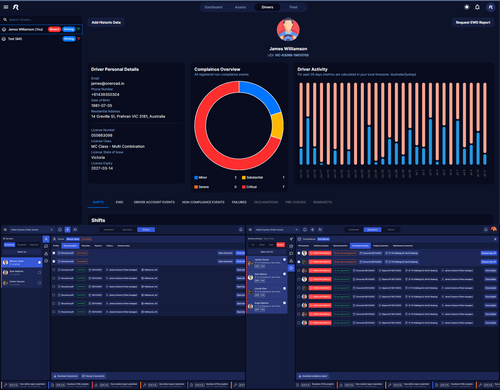The image size is (500, 390).
Task: Expand Test SMS row with red arrow
Action: tap(79, 39)
